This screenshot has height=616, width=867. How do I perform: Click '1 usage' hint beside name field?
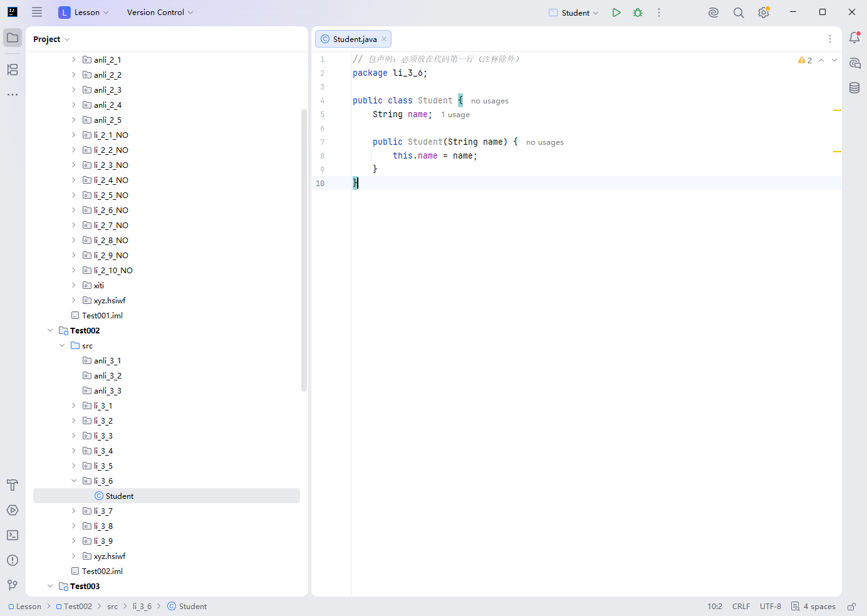tap(455, 115)
